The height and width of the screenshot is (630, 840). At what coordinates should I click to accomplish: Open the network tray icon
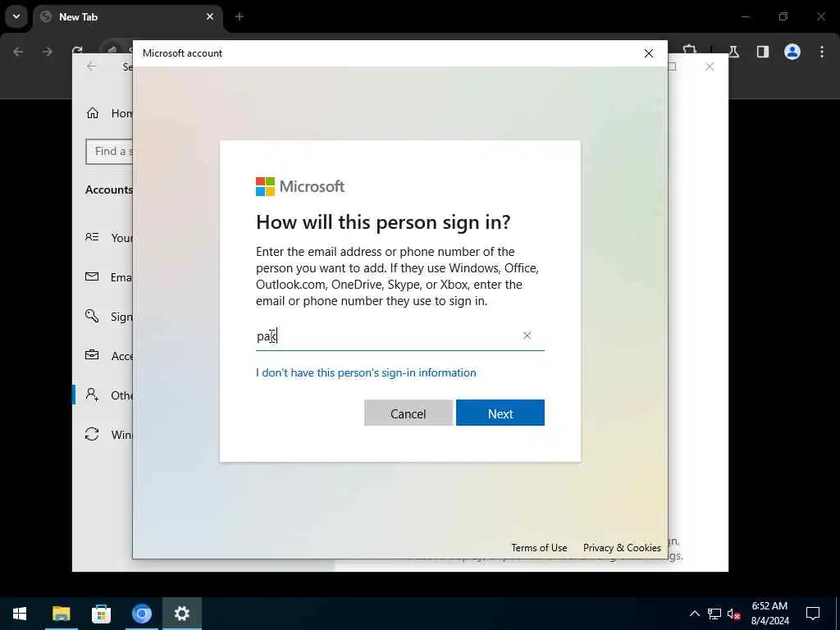coord(714,614)
